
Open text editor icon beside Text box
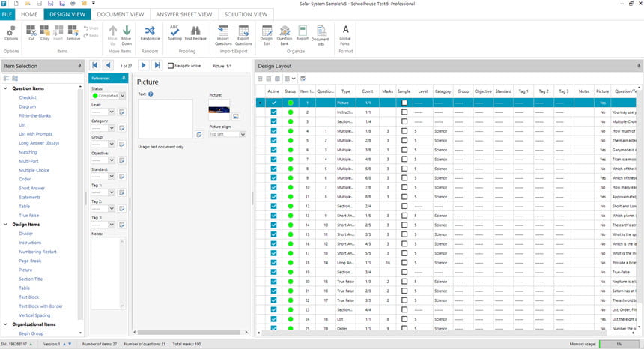point(198,134)
